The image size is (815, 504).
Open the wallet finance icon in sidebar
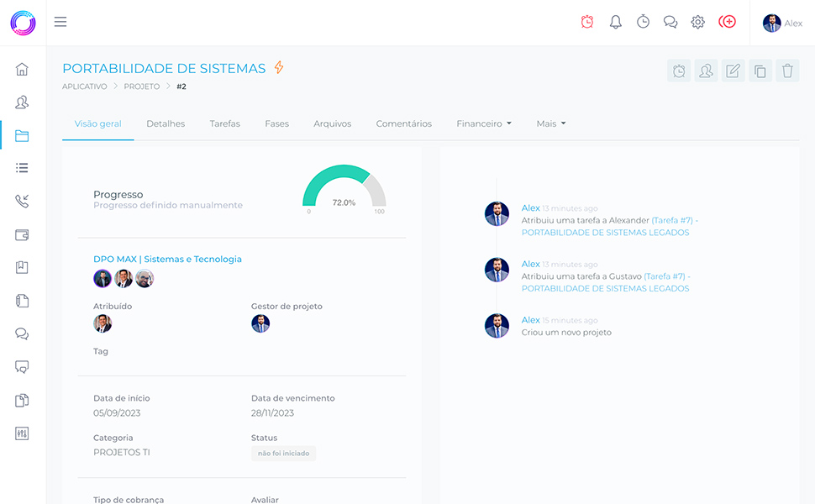coord(22,235)
